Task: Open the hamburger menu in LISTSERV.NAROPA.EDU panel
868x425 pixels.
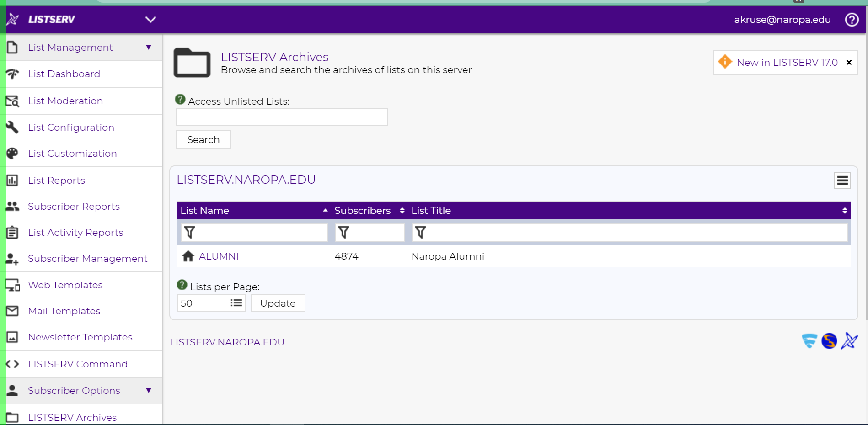Action: (842, 181)
